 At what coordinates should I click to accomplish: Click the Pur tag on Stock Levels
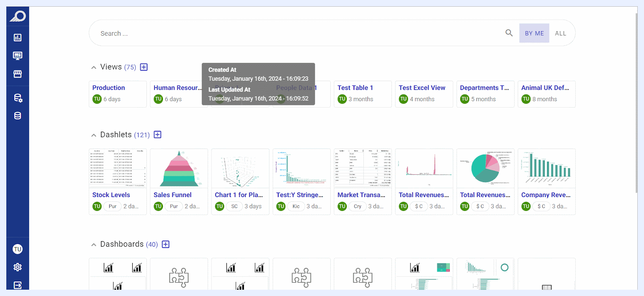(x=112, y=206)
